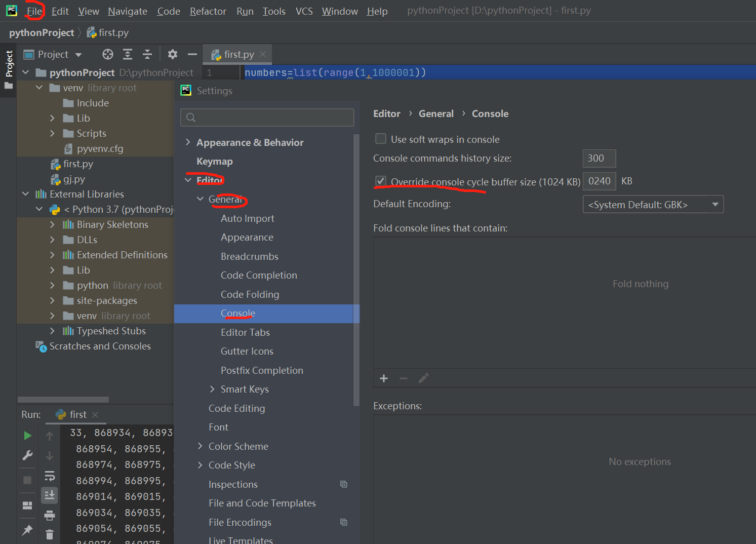Click the locate/scroll-from-source target icon
Screen dimensions: 756x544
(x=108, y=54)
